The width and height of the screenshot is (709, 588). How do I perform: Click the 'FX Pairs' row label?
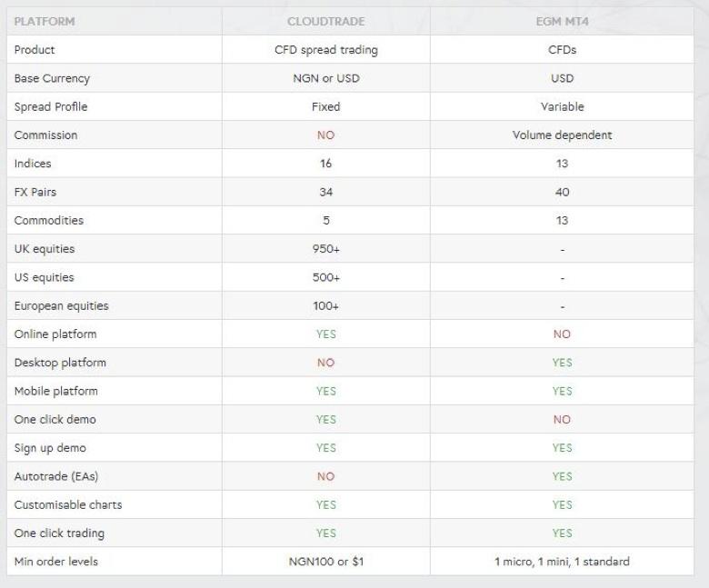[35, 193]
